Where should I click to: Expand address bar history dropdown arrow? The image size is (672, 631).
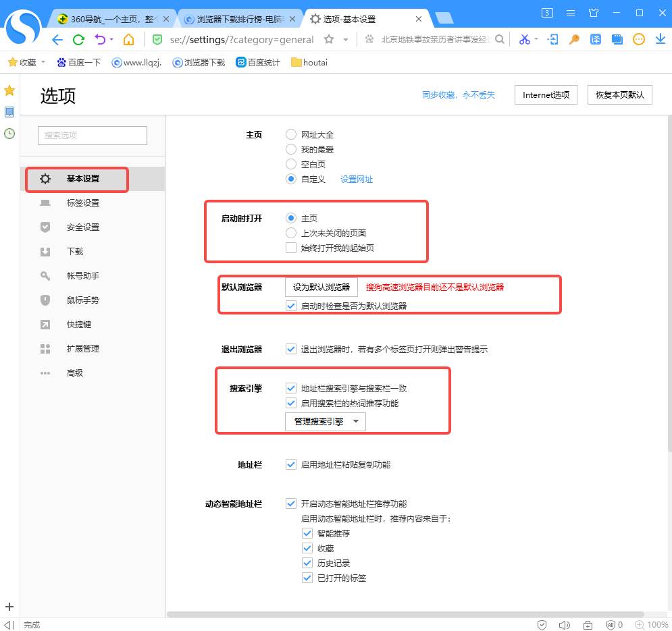click(345, 40)
